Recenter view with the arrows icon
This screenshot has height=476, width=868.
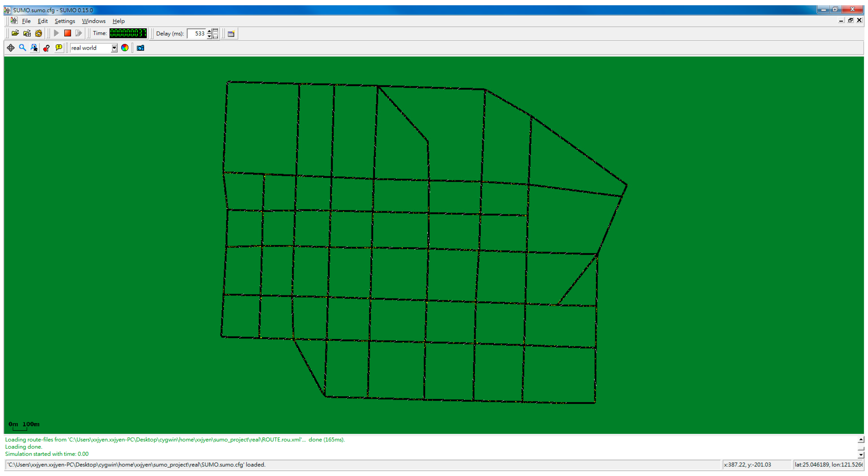(11, 48)
